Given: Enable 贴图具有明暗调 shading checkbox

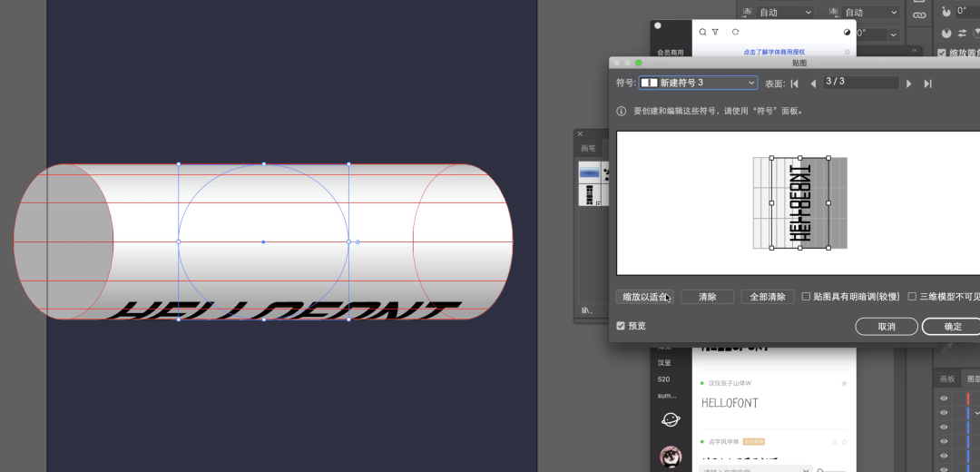Looking at the screenshot, I should tap(807, 297).
